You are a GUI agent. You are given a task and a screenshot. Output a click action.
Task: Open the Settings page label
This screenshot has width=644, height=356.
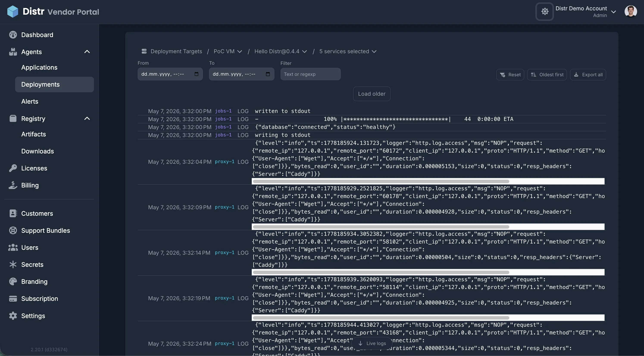click(33, 316)
